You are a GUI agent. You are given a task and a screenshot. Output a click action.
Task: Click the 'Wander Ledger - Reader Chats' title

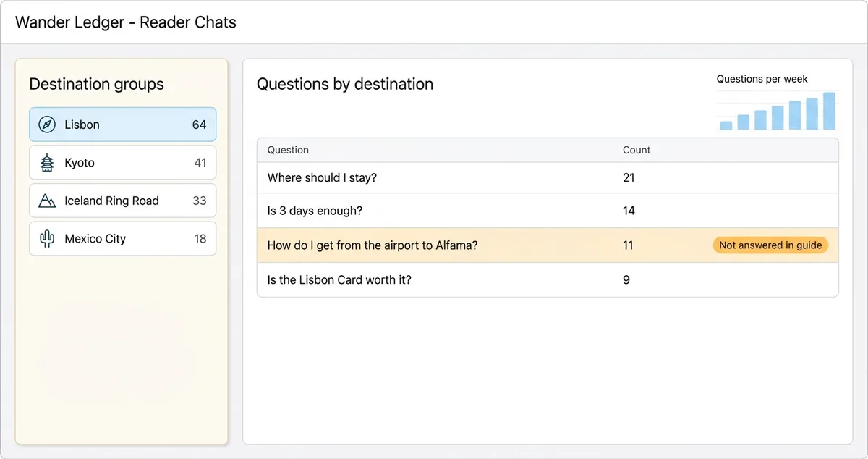tap(126, 22)
